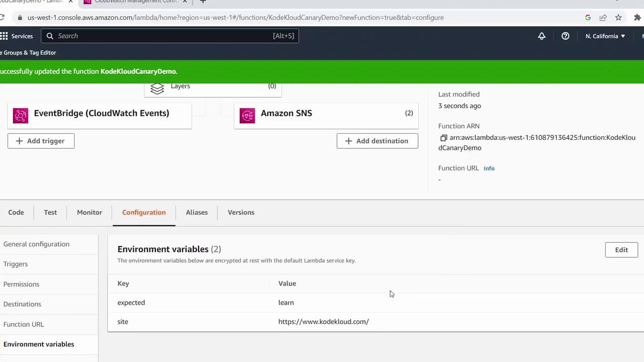Screen dimensions: 644x362
Task: Click the Layers stack icon
Action: (x=157, y=88)
